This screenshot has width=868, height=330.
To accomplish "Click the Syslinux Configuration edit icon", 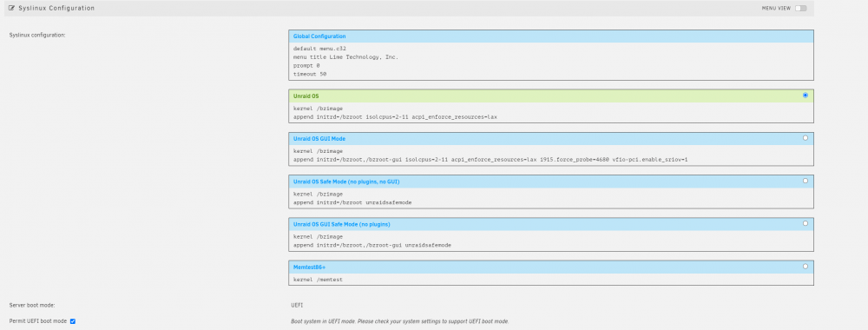I will [11, 9].
